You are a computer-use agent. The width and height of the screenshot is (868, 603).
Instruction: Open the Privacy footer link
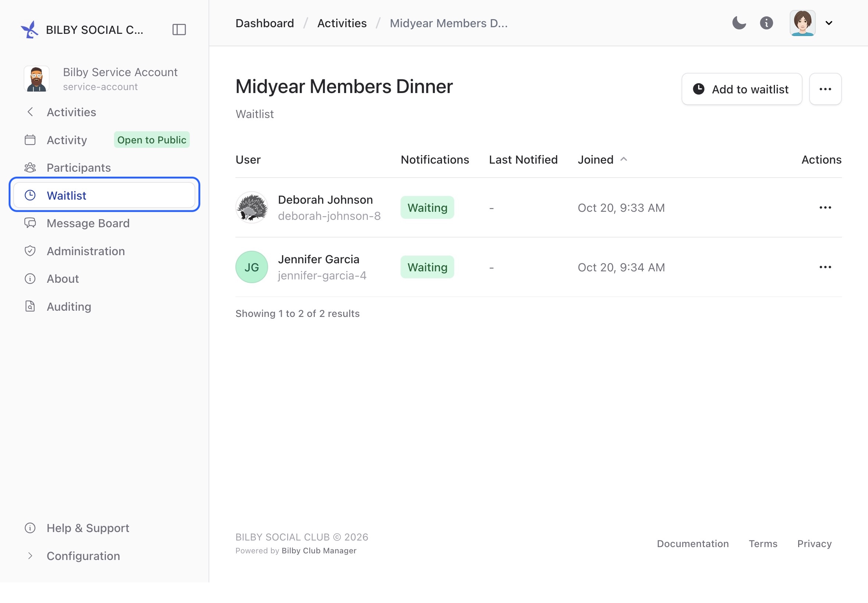814,543
